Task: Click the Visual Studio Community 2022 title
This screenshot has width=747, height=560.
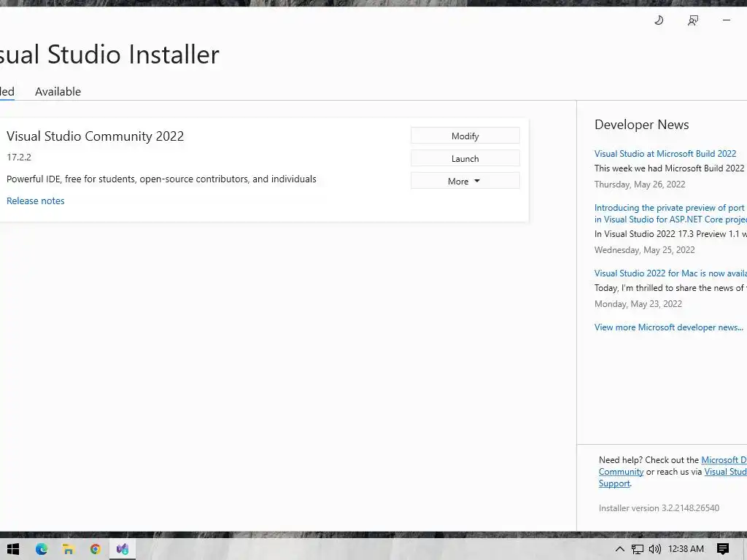Action: tap(96, 136)
